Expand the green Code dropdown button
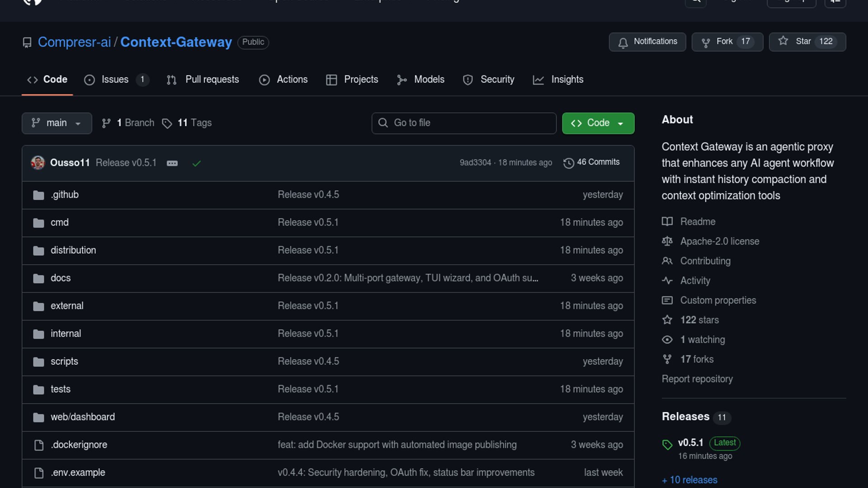Viewport: 868px width, 488px height. (x=598, y=123)
